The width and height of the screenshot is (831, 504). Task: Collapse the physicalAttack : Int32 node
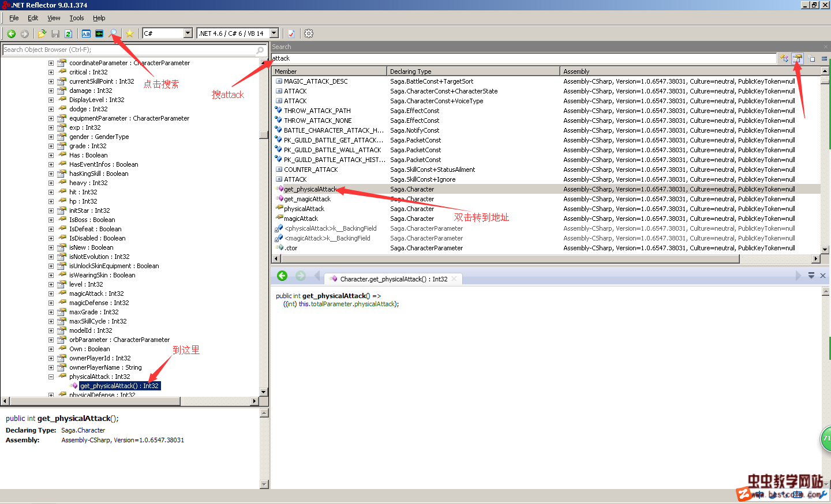[x=51, y=377]
